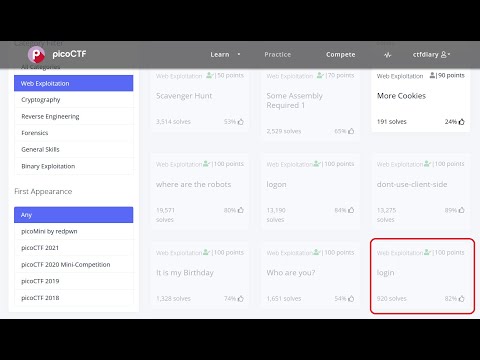
Task: Click the thumbs-up icon on It is my Birthday
Action: coord(241,298)
